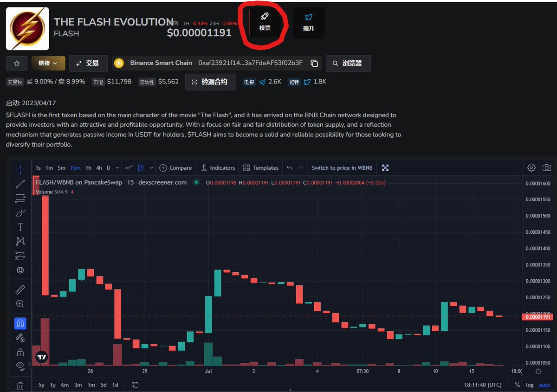Viewport: 557px width, 392px height.
Task: Open the 链接 links dropdown
Action: (x=48, y=64)
